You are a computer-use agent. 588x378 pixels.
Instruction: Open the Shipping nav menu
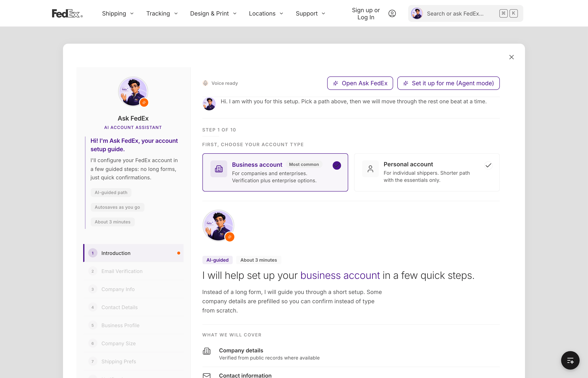point(118,13)
